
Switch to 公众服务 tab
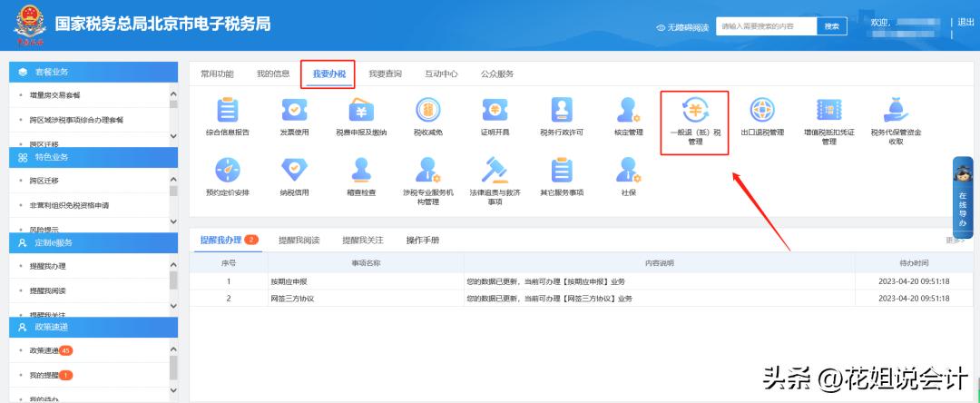(x=497, y=74)
